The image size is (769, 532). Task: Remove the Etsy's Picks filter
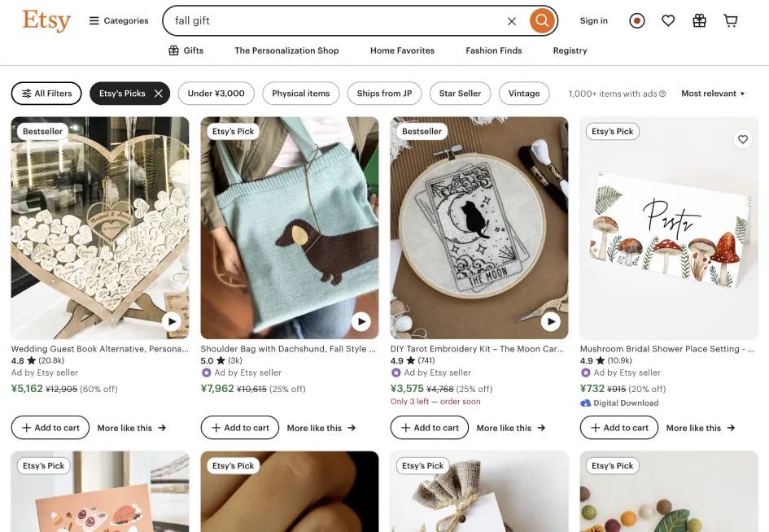159,94
